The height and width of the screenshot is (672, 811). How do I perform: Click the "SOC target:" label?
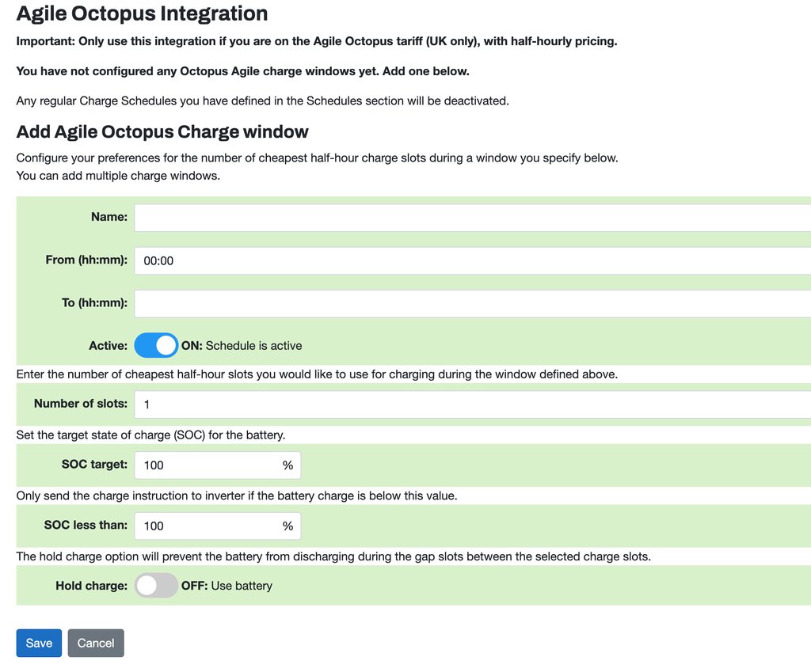coord(94,465)
